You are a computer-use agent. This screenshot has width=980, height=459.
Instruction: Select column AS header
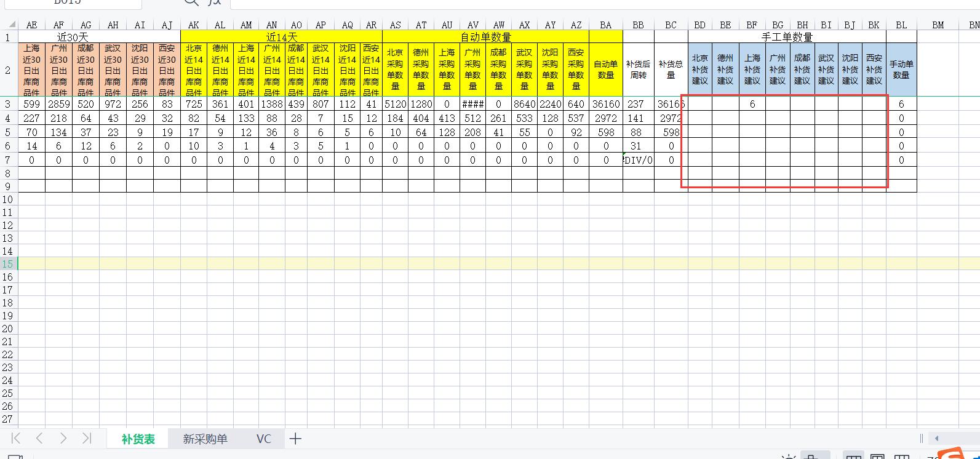[x=396, y=25]
